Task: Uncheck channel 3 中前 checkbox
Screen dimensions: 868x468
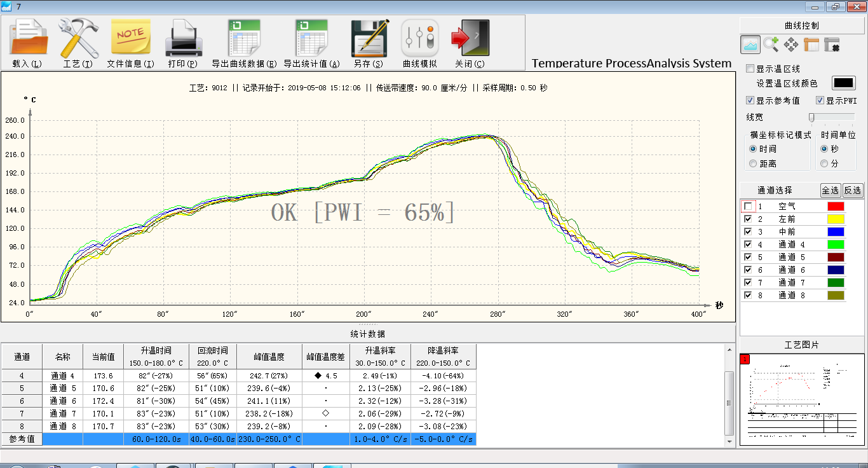Action: pos(748,231)
